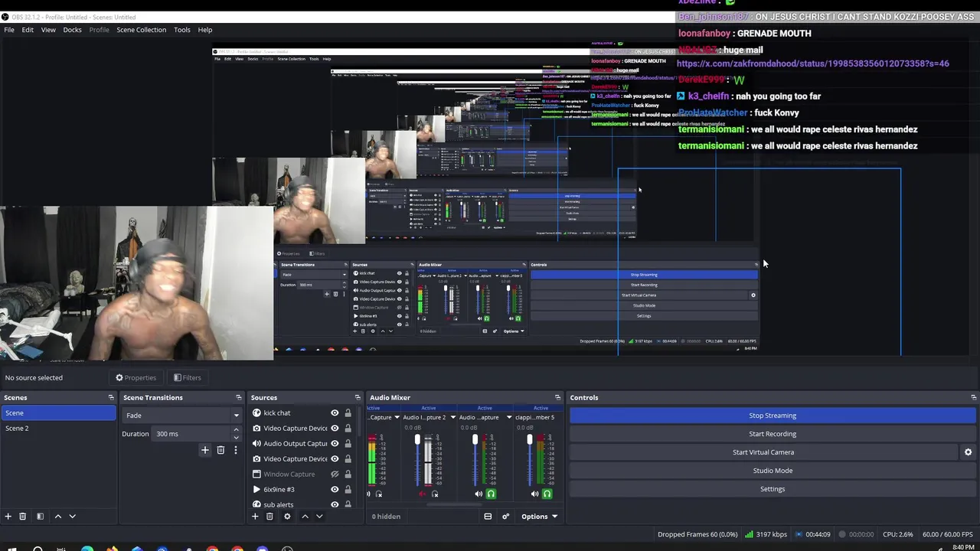Float the Scene Transitions dock panel
Viewport: 980px width, 551px height.
pyautogui.click(x=238, y=398)
